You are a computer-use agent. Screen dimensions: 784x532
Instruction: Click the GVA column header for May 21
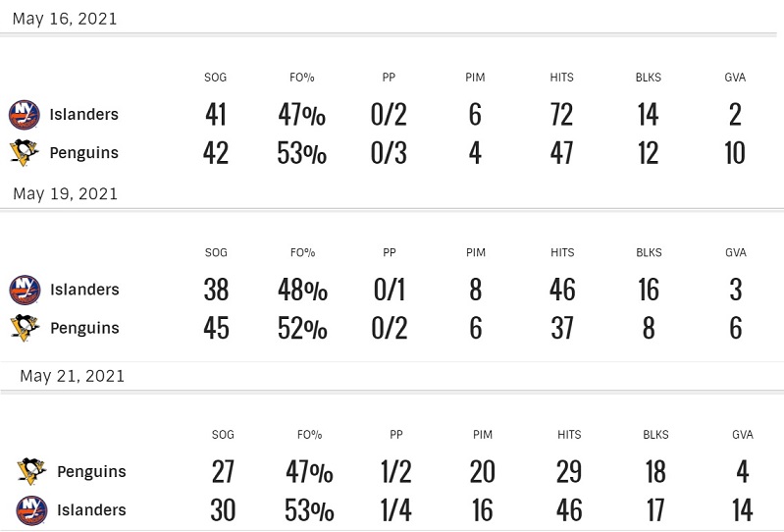coord(743,435)
